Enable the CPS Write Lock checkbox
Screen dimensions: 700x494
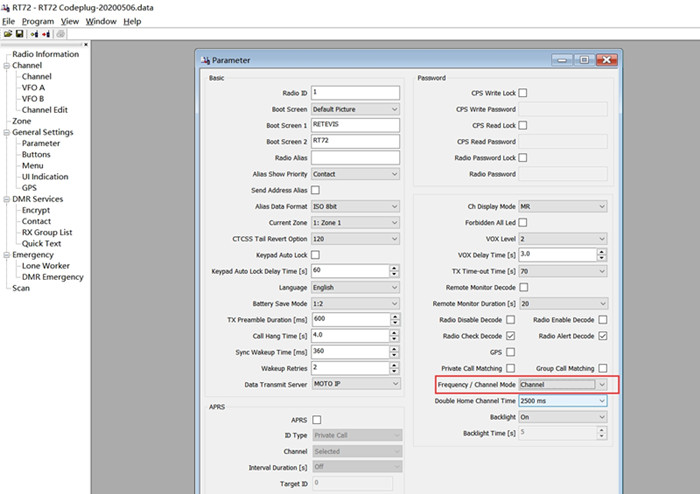coord(523,93)
